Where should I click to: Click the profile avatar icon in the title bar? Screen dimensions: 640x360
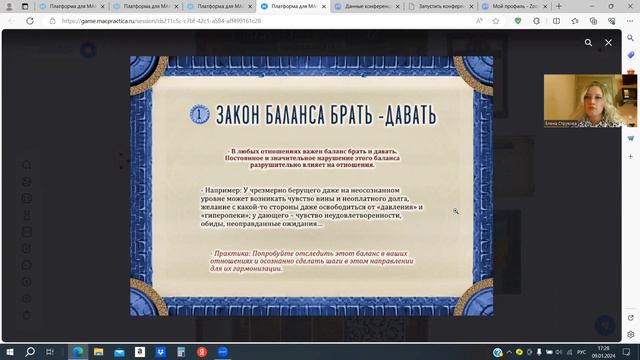9,7
